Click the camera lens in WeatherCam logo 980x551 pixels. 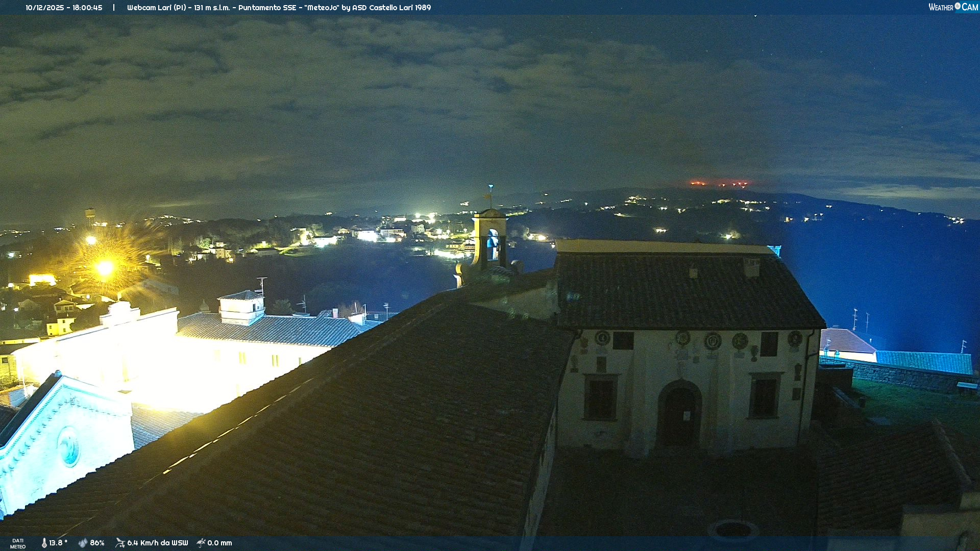[x=958, y=7]
